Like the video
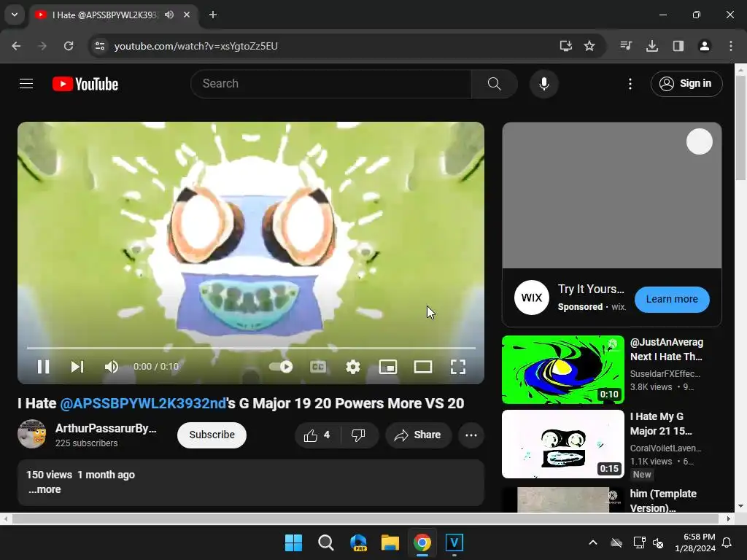Screen dimensions: 747x560 317,435
